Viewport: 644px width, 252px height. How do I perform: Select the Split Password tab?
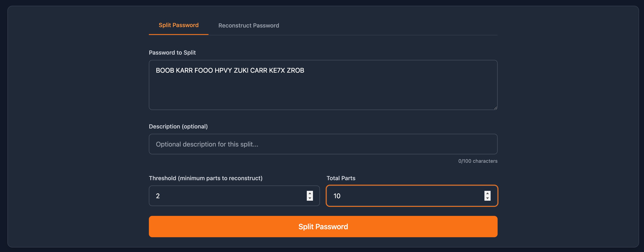[178, 25]
